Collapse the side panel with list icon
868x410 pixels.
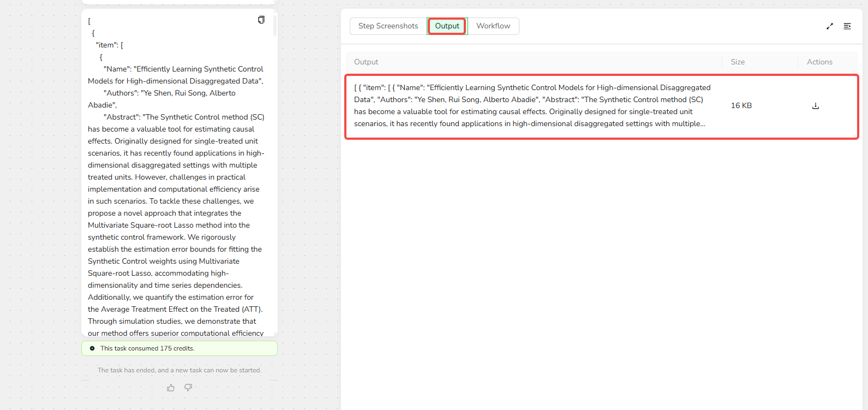(847, 26)
